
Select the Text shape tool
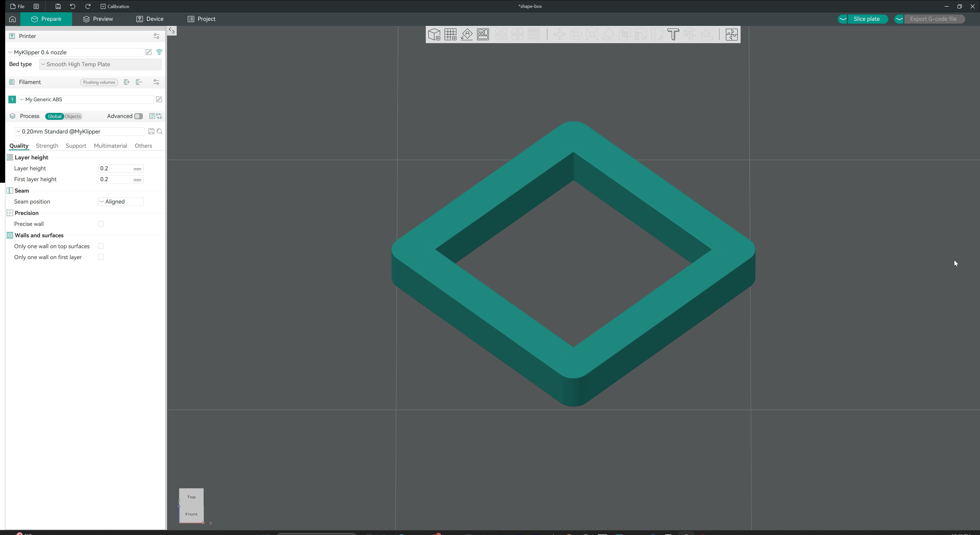coord(673,35)
